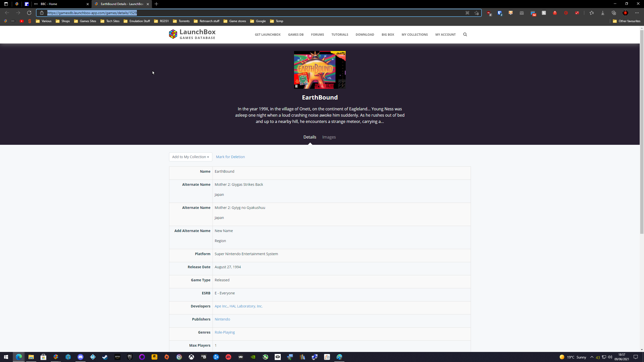644x362 pixels.
Task: Click the EarthBound box art thumbnail
Action: click(320, 70)
